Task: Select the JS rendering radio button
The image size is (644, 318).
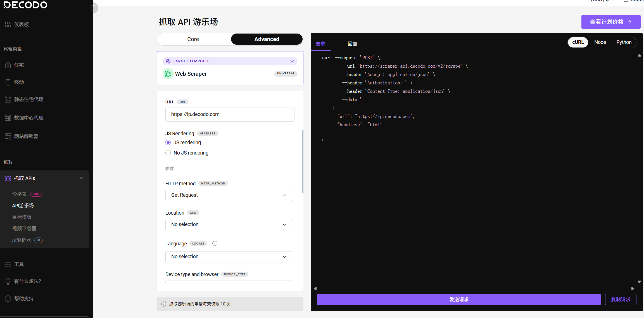Action: 168,143
